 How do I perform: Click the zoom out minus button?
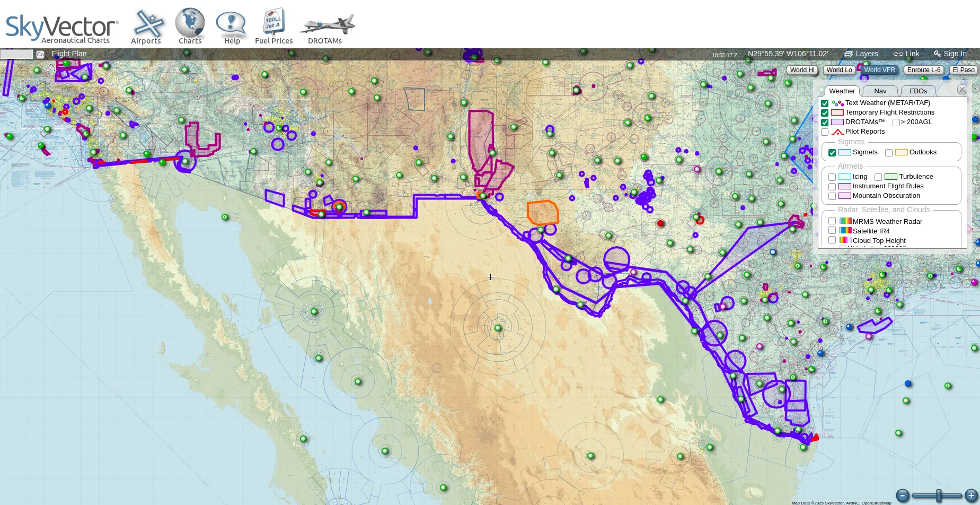point(903,496)
